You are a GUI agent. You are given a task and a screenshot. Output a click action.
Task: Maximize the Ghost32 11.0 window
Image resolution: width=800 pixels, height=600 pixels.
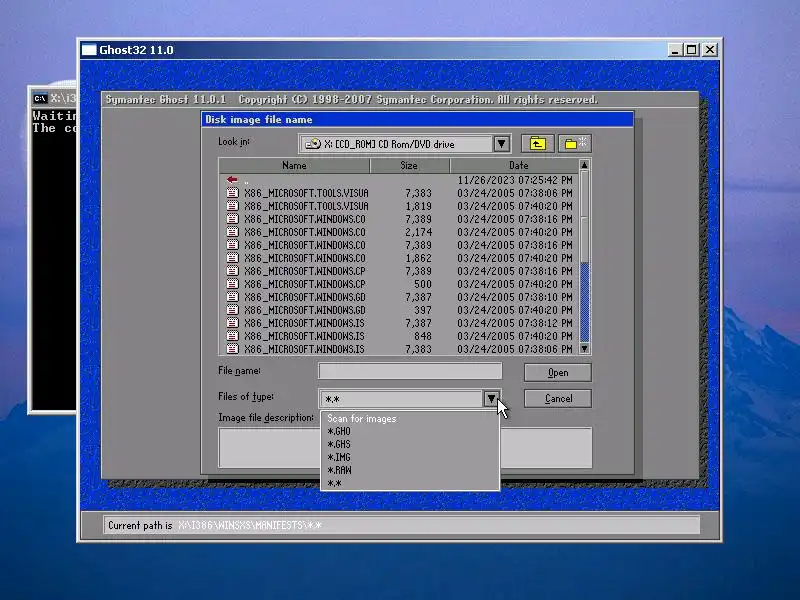tap(692, 49)
